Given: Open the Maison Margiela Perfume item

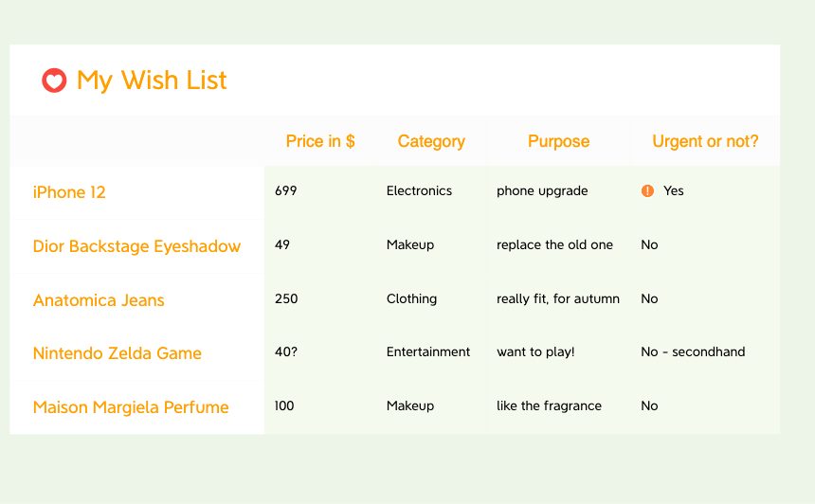Looking at the screenshot, I should 131,407.
